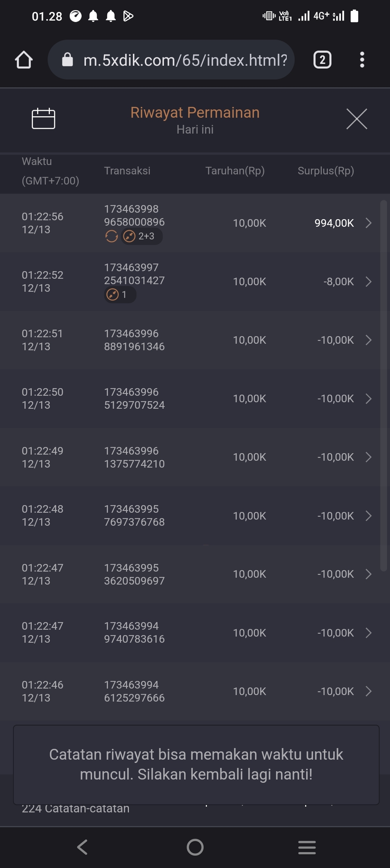This screenshot has height=868, width=390.
Task: Expand the 01:22:46 transaction row chevron
Action: click(x=368, y=691)
